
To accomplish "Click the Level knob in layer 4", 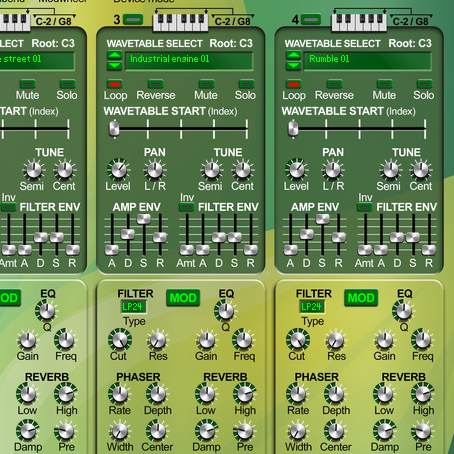I will 297,170.
